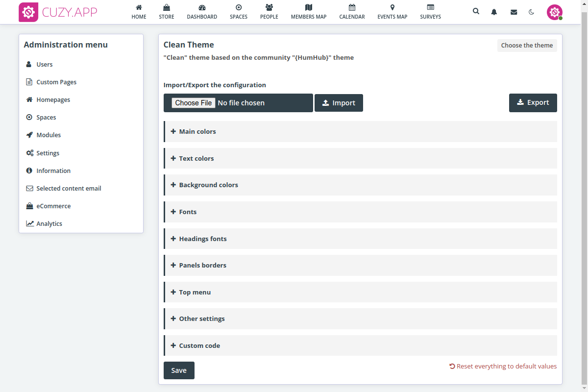The width and height of the screenshot is (588, 392).
Task: Click the Save button
Action: 179,370
